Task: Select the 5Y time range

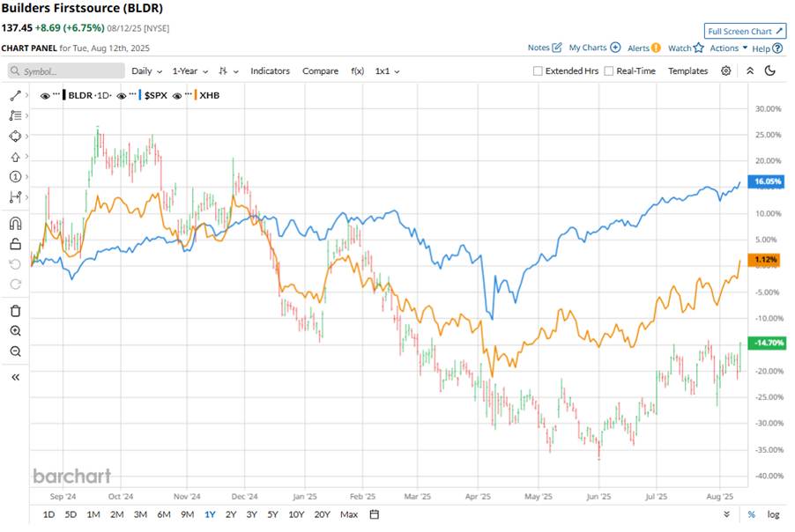Action: pos(272,514)
